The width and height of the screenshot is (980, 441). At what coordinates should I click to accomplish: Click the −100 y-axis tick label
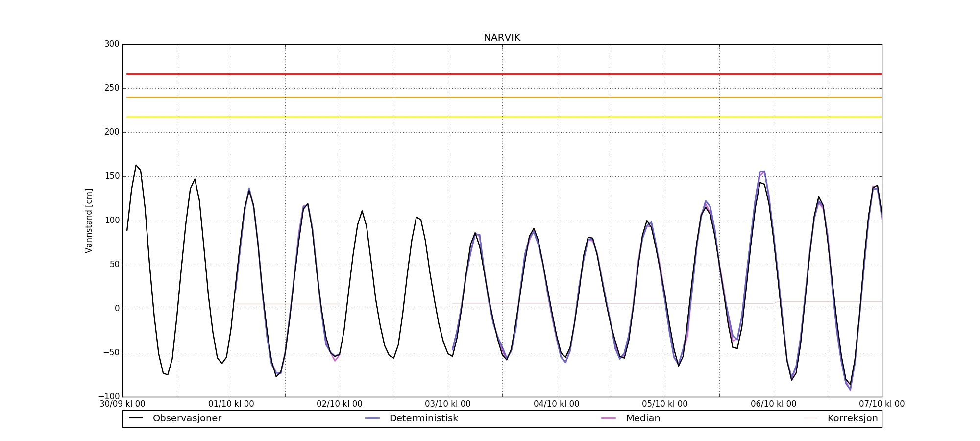coord(109,396)
